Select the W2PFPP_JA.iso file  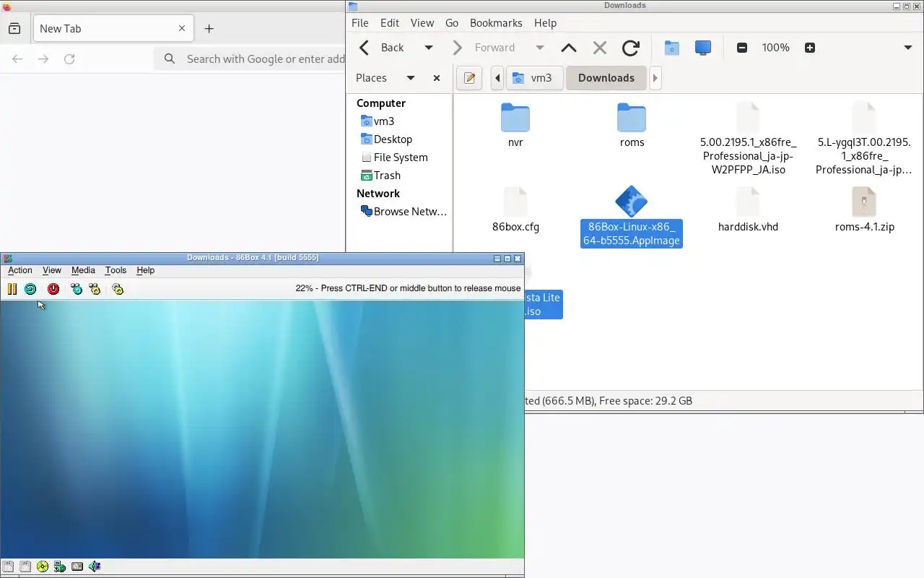point(748,139)
